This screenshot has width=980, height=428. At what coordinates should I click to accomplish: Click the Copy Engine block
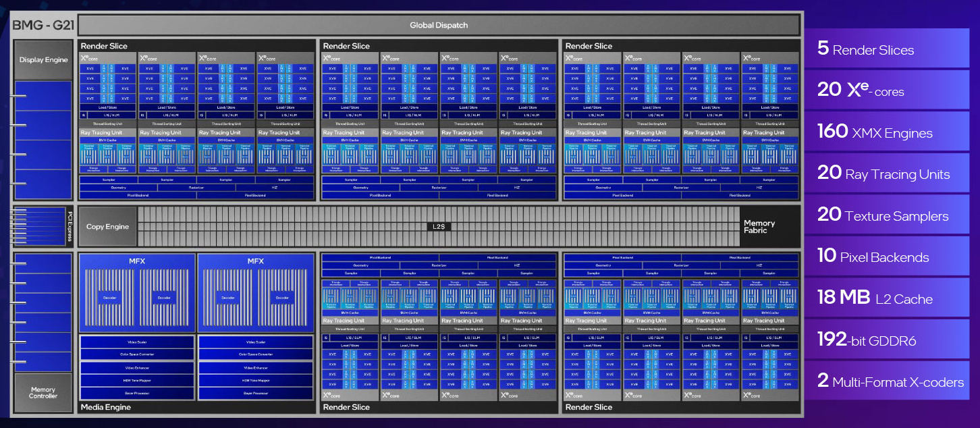(107, 227)
